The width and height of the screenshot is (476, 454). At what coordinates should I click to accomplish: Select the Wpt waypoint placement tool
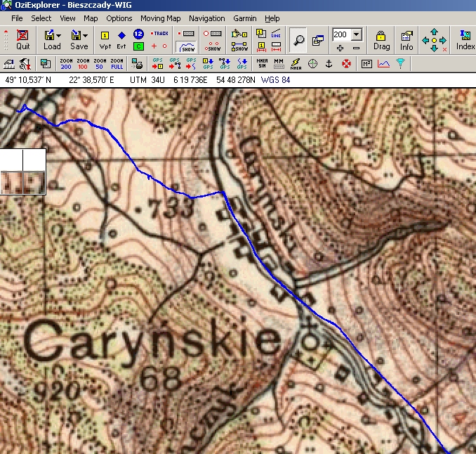(105, 39)
